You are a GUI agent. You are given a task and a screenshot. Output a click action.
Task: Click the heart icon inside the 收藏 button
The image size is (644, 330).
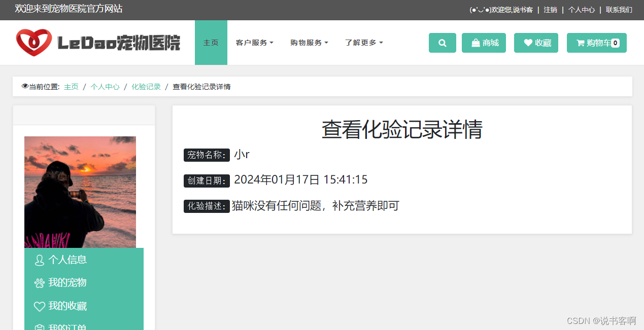coord(527,43)
